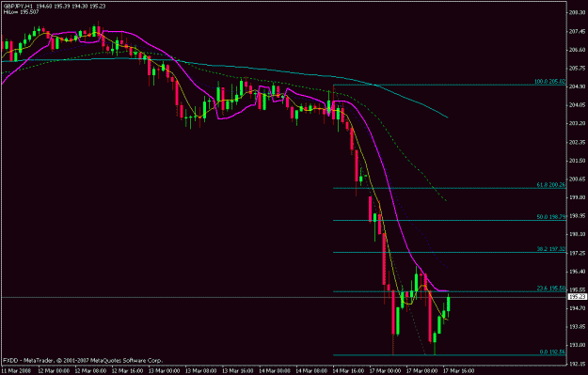Click the 204.90 value on price axis

point(578,86)
